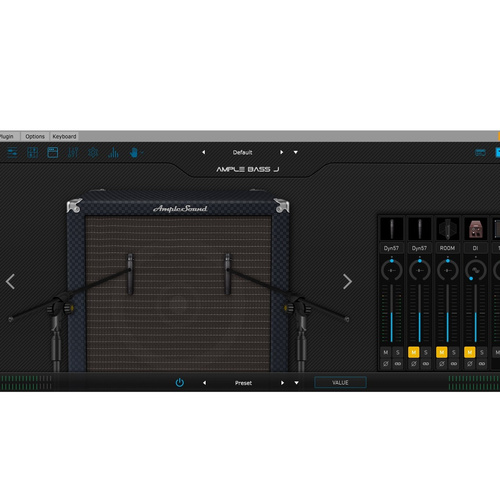Toggle stereo link on the muted Dyn57 channel
The height and width of the screenshot is (500, 500).
tap(426, 364)
